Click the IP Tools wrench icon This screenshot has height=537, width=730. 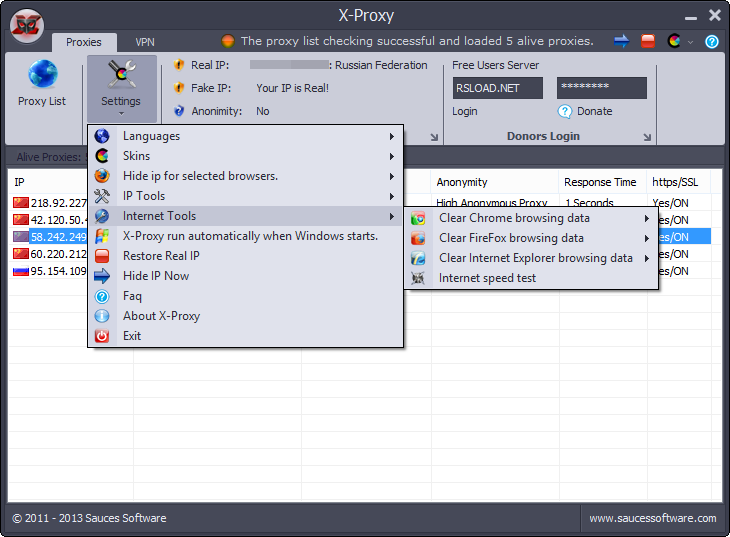coord(102,196)
